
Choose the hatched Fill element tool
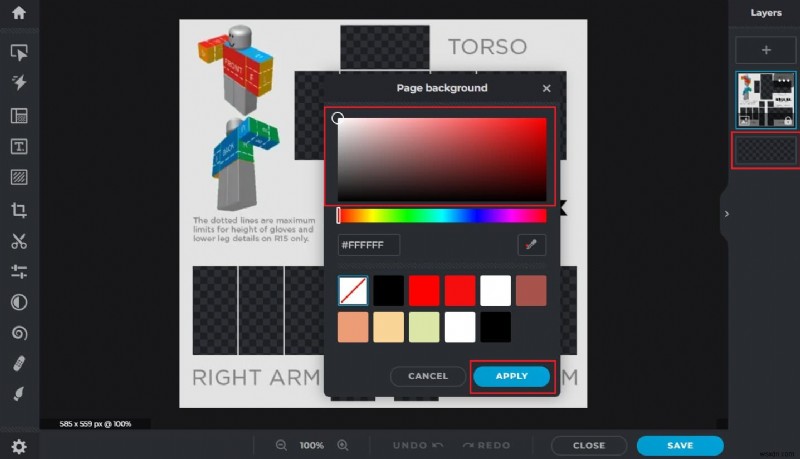pos(19,177)
